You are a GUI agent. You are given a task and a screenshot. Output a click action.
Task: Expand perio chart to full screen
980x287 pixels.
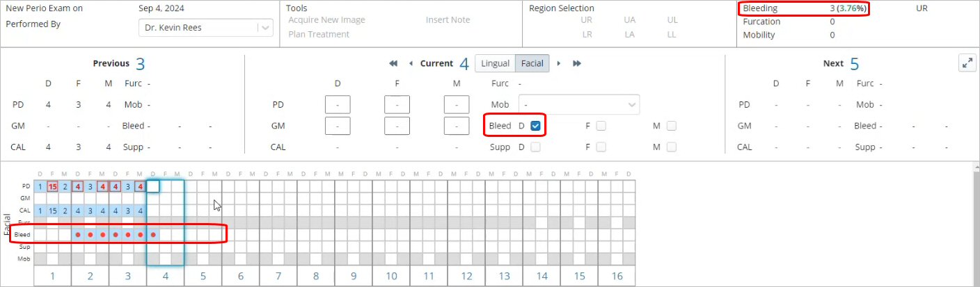tap(967, 63)
